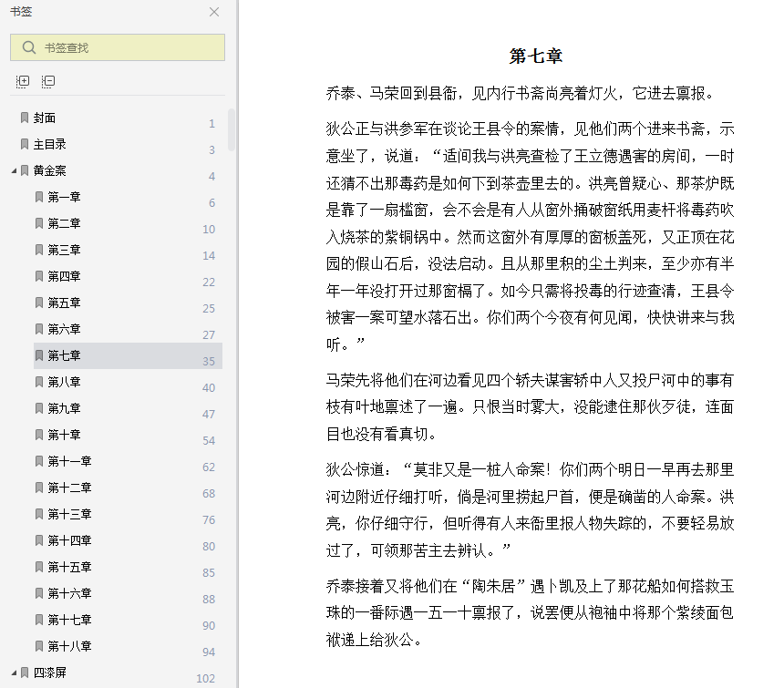Select the highlighted 第七章 bookmark

click(128, 355)
